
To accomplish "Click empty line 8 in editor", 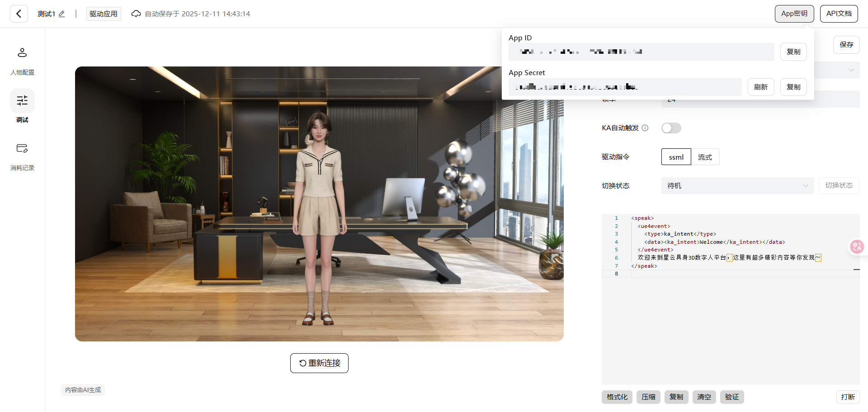I will pyautogui.click(x=731, y=274).
